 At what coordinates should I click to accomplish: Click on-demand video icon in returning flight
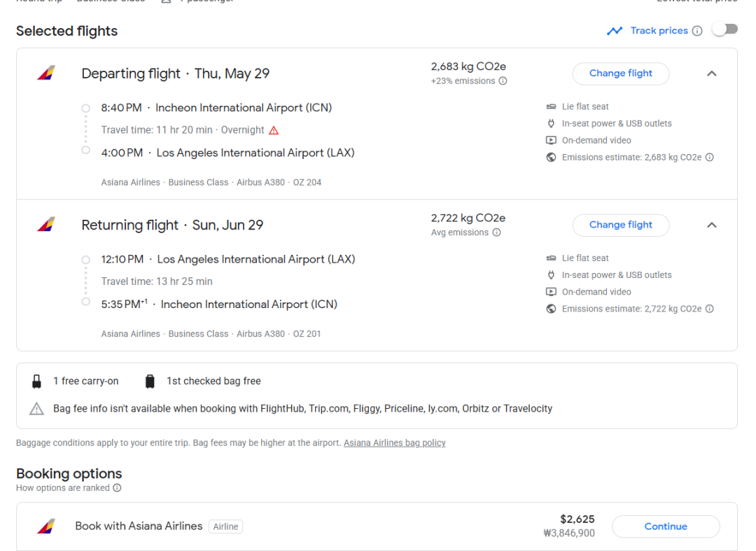click(x=551, y=292)
